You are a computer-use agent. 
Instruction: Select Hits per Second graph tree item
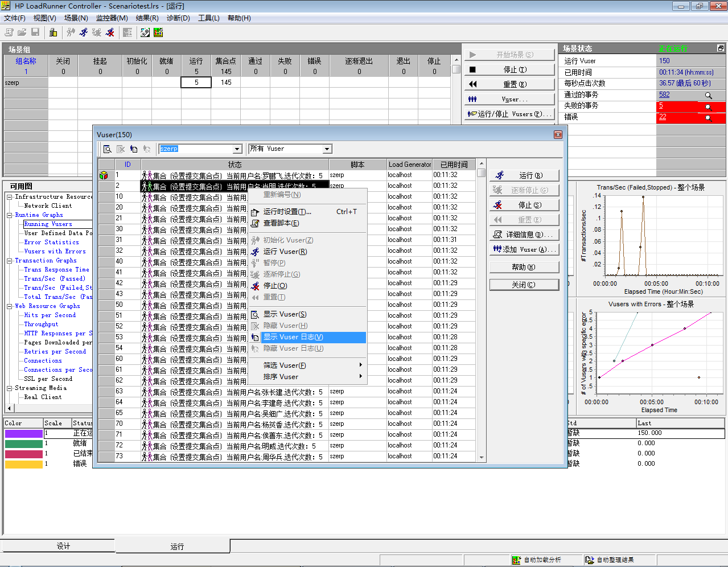click(50, 315)
